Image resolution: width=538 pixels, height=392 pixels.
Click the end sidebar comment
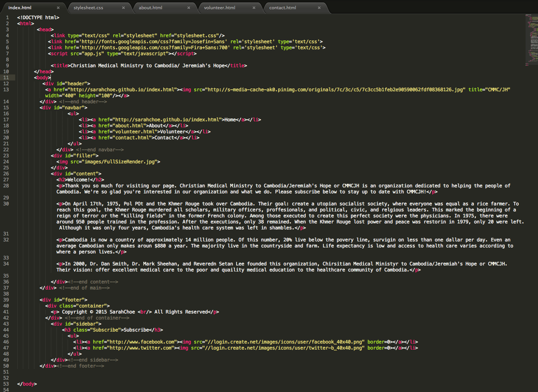point(93,360)
